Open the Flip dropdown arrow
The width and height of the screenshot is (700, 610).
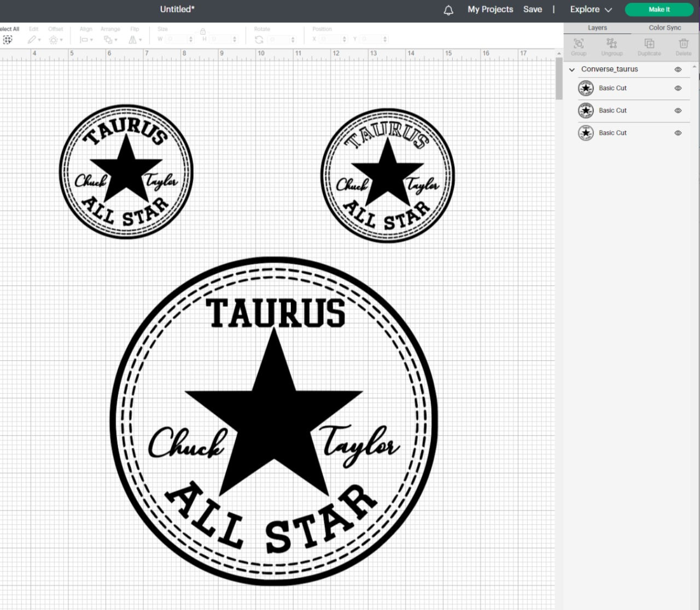point(140,40)
